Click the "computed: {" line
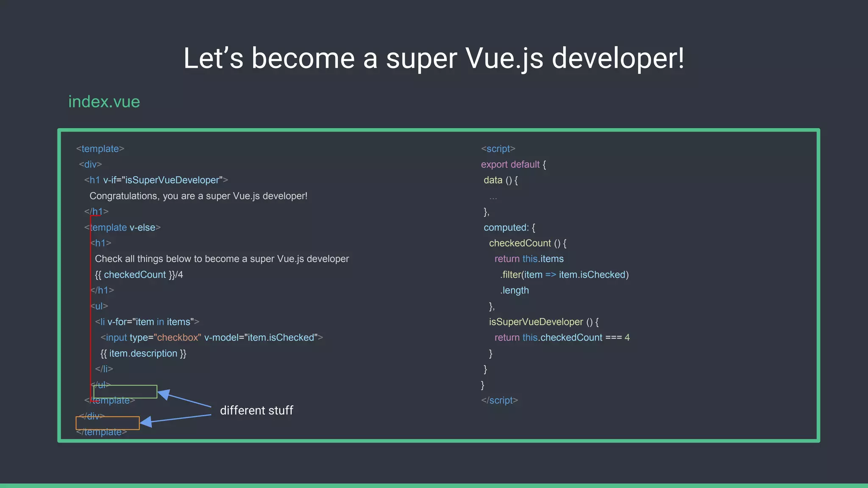This screenshot has width=868, height=488. 509,227
